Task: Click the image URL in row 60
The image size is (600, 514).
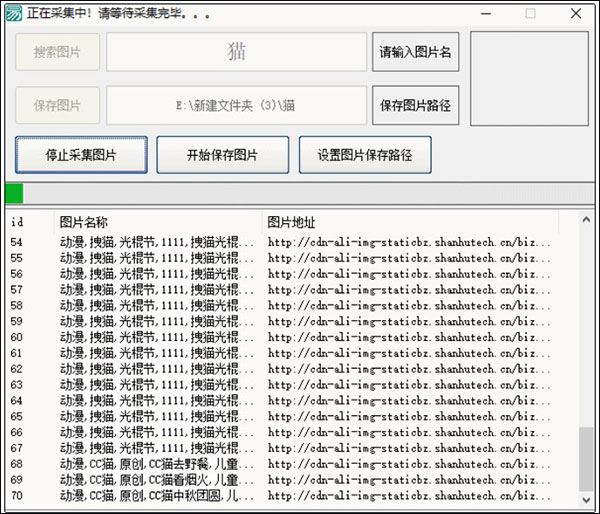Action: 409,337
